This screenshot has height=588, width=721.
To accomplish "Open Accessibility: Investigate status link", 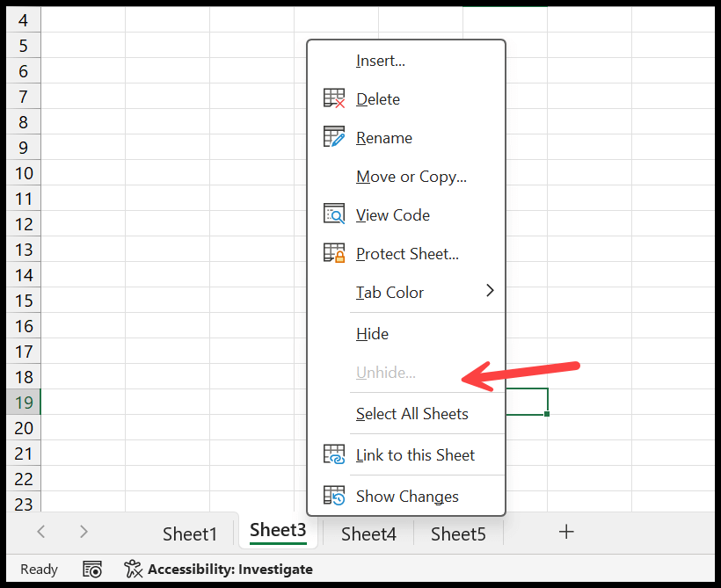I will coord(229,570).
